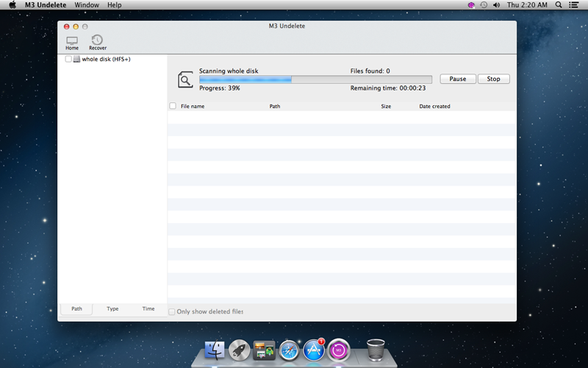Open Launchpad rocket icon in dock

coord(240,350)
